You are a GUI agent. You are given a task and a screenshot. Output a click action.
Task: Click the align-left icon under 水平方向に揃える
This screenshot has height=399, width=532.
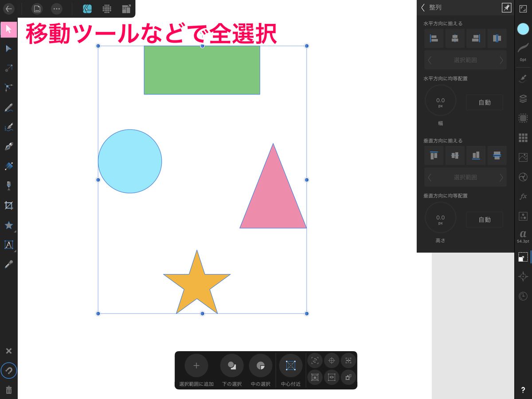pyautogui.click(x=434, y=39)
